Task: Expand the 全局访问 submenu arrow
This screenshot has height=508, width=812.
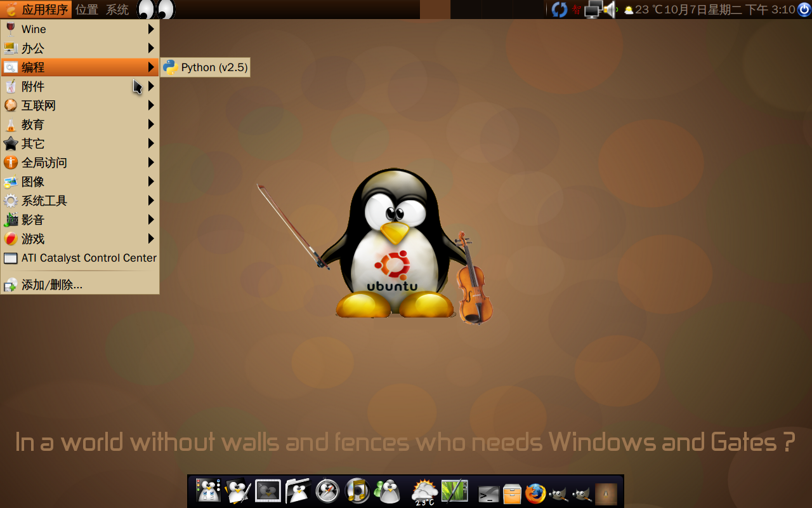Action: [x=151, y=163]
